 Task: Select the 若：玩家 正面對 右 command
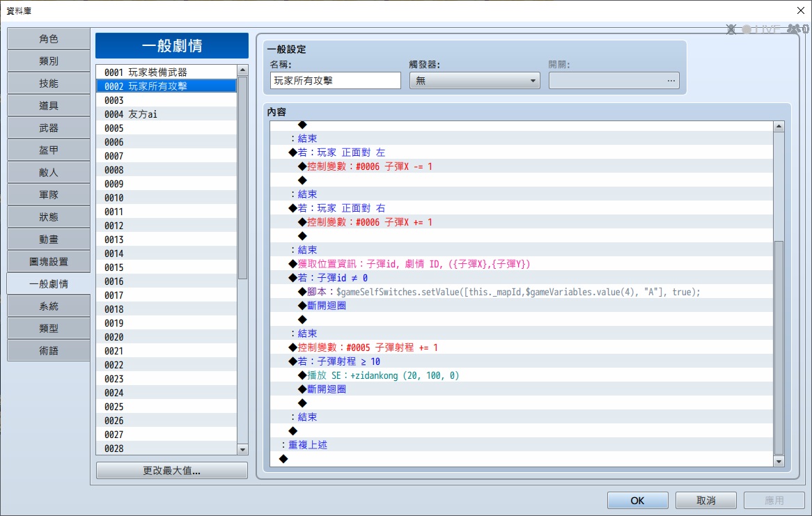coord(522,208)
